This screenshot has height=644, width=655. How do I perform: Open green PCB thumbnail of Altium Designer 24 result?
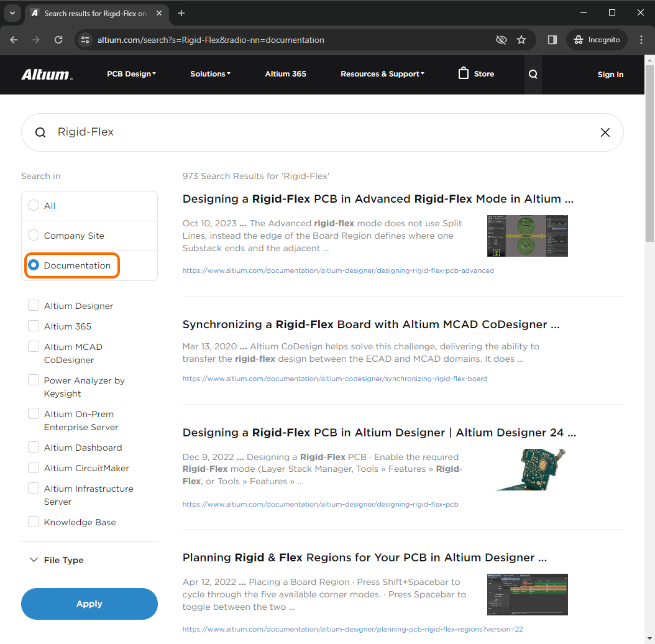pyautogui.click(x=531, y=469)
